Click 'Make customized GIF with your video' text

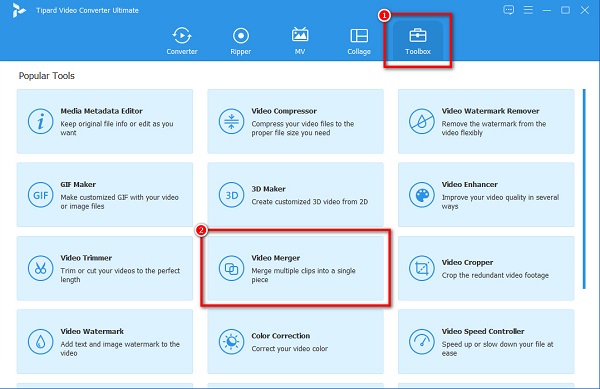click(x=119, y=202)
